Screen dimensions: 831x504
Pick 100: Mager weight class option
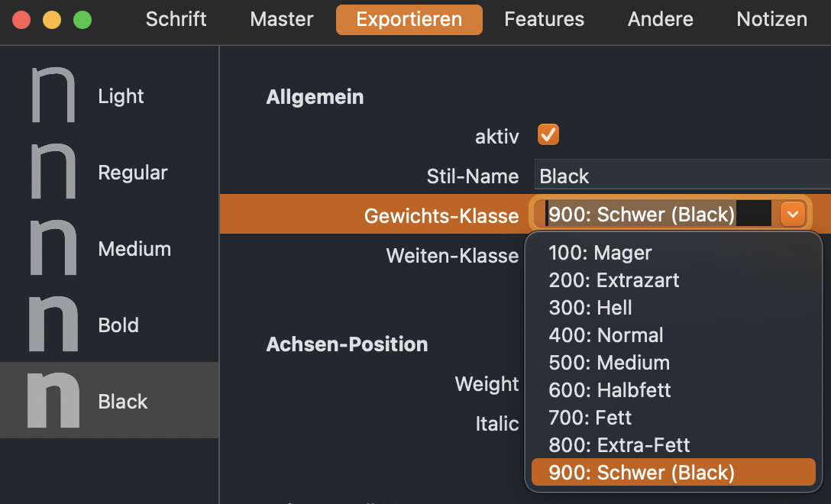coord(600,253)
